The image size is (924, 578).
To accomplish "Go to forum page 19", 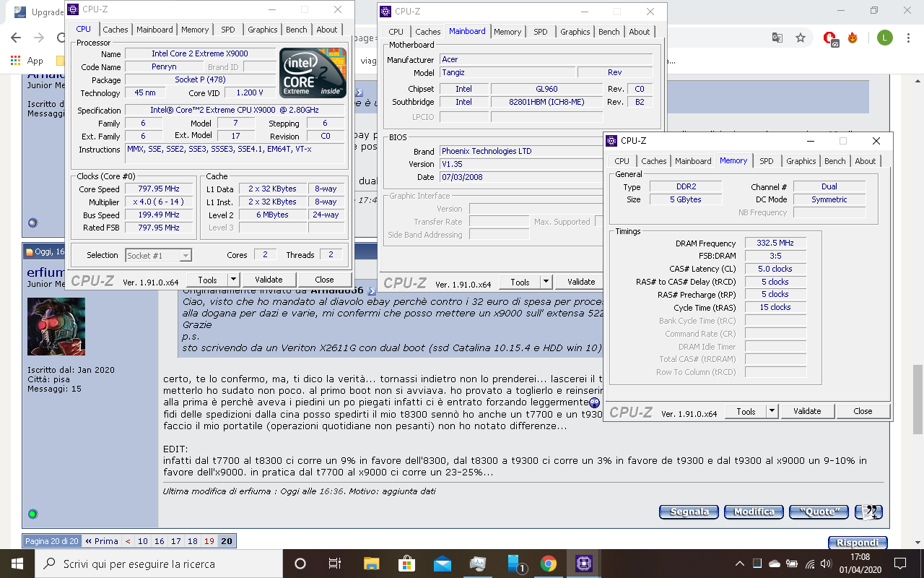I will pyautogui.click(x=209, y=541).
